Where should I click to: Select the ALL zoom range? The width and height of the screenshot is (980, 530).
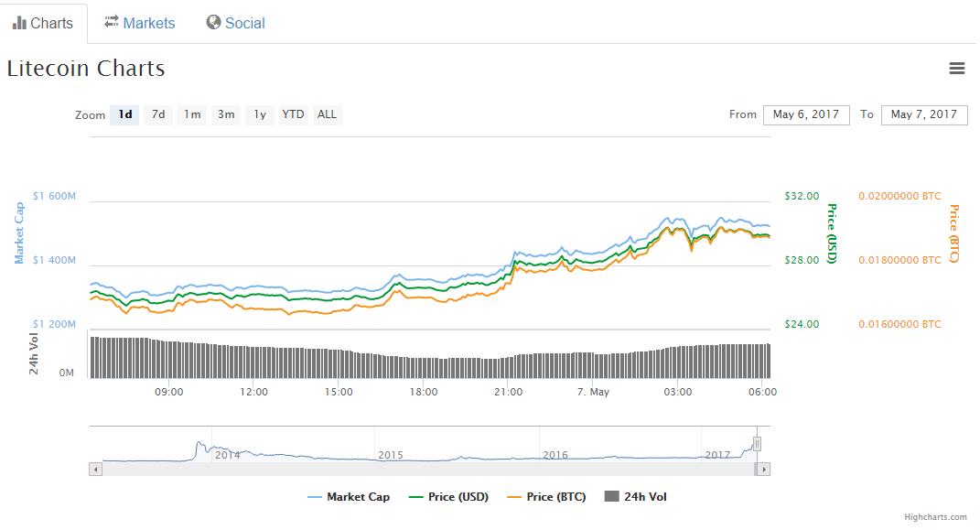(x=327, y=114)
